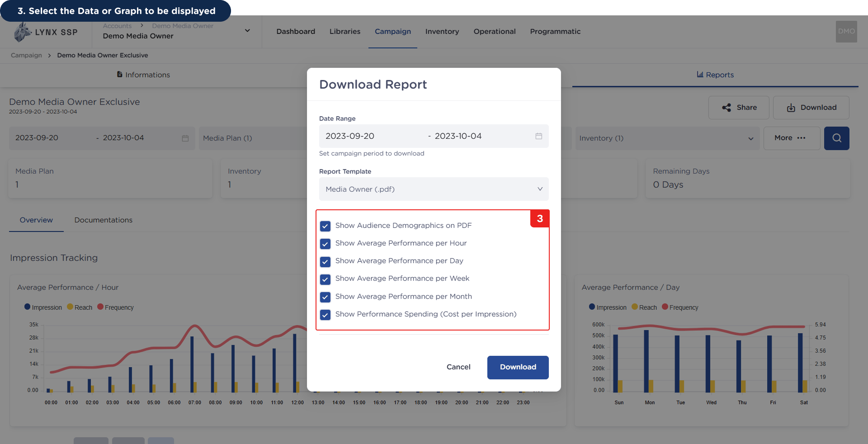Click the 07:00 bar in hourly chart
Screen dimensions: 868x444
(x=192, y=364)
